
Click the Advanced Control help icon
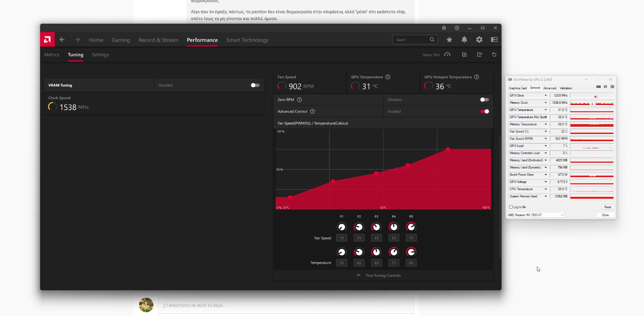[313, 111]
